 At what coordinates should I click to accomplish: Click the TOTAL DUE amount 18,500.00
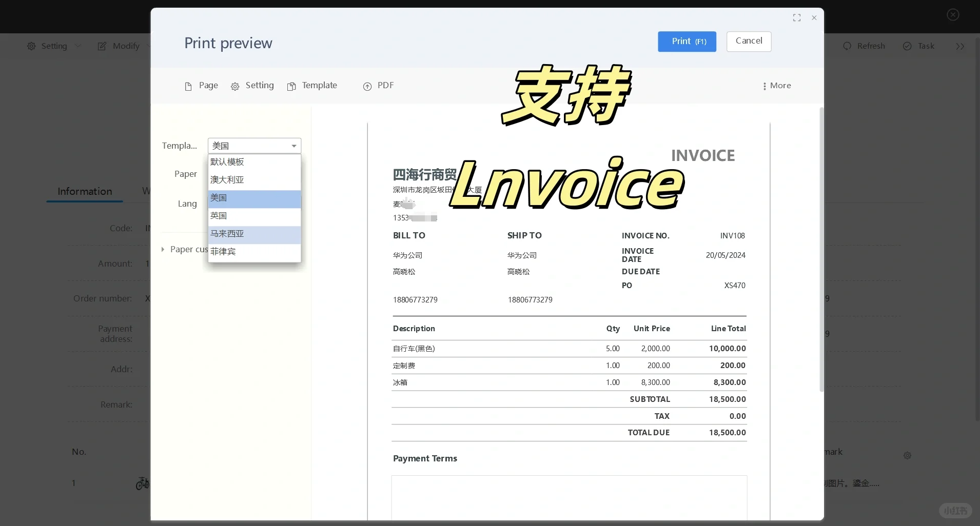[728, 433]
